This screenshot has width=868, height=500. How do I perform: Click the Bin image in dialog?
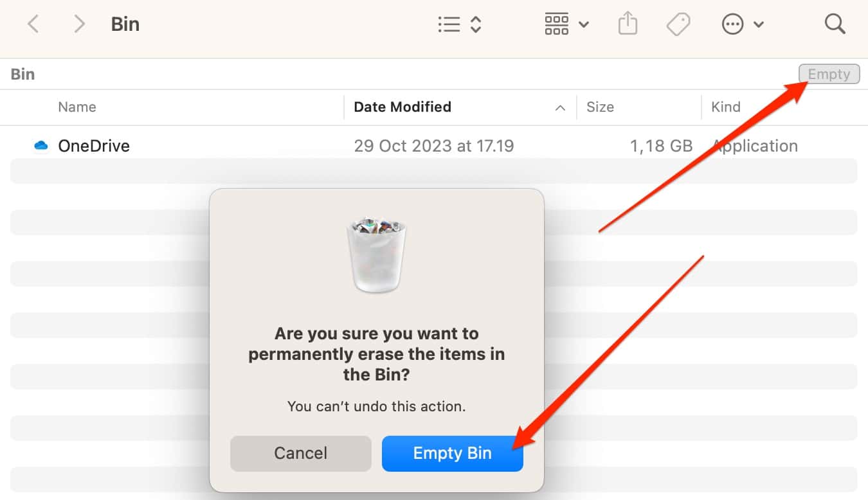tap(377, 255)
